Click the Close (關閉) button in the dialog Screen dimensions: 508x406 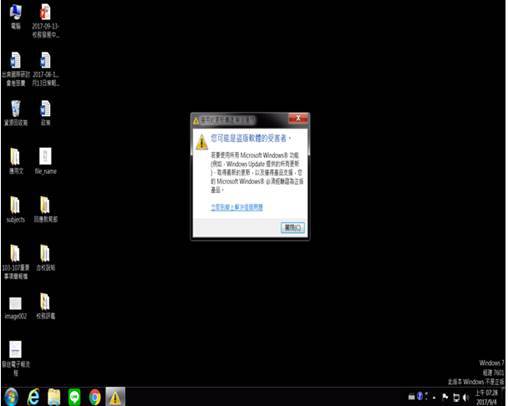pos(292,228)
